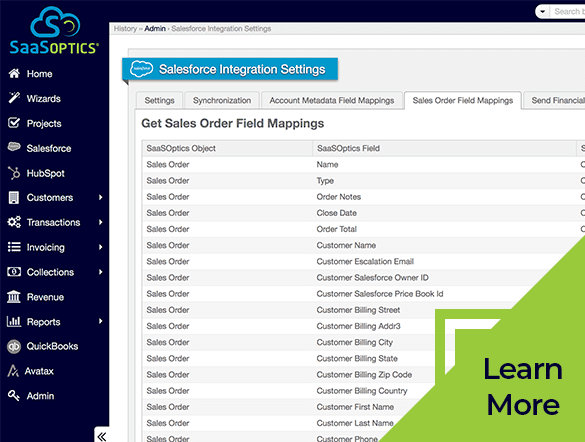This screenshot has width=585, height=442.
Task: Open Account Metadata Field Mappings tab
Action: click(x=332, y=100)
